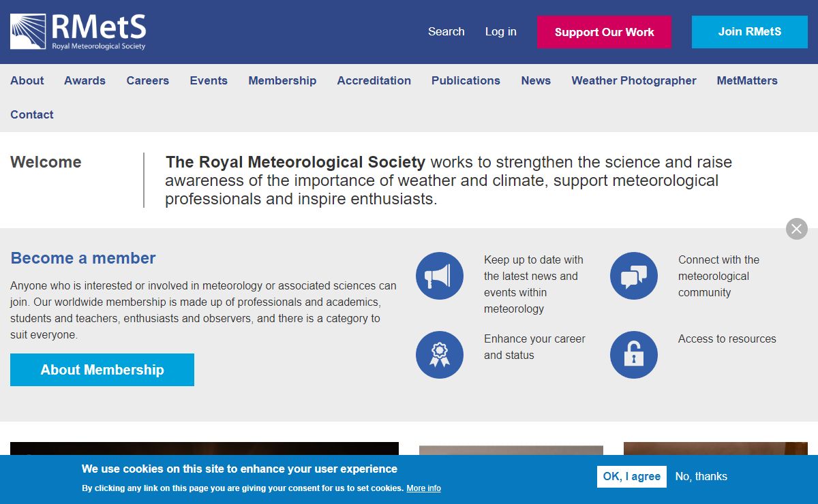Click the 'Connect with the meteorological community' text
818x504 pixels.
718,276
